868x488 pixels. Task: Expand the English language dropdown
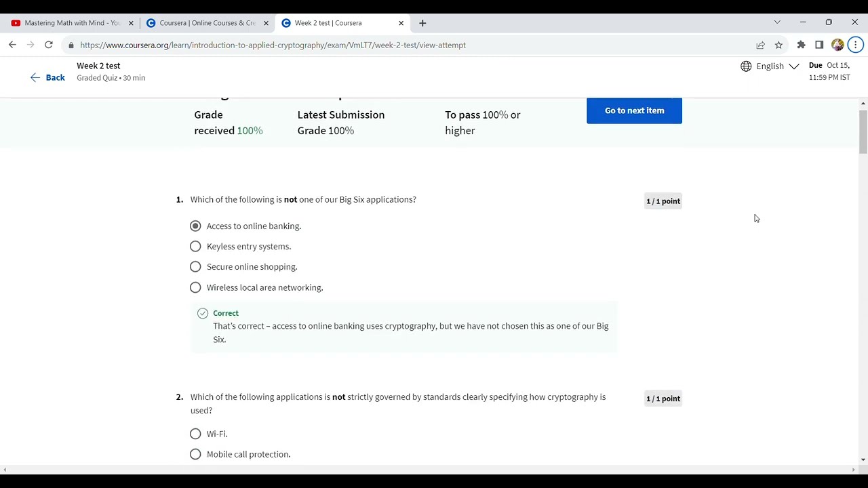[x=770, y=66]
